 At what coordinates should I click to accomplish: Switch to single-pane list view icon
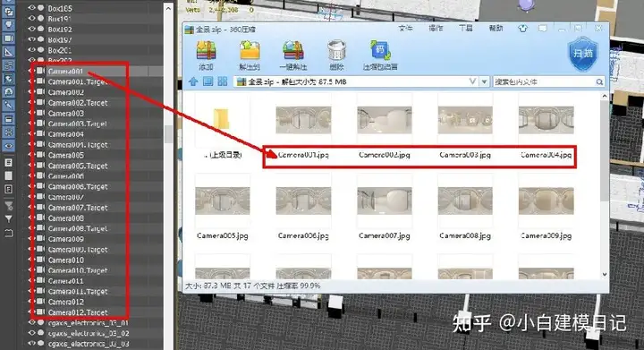point(208,81)
